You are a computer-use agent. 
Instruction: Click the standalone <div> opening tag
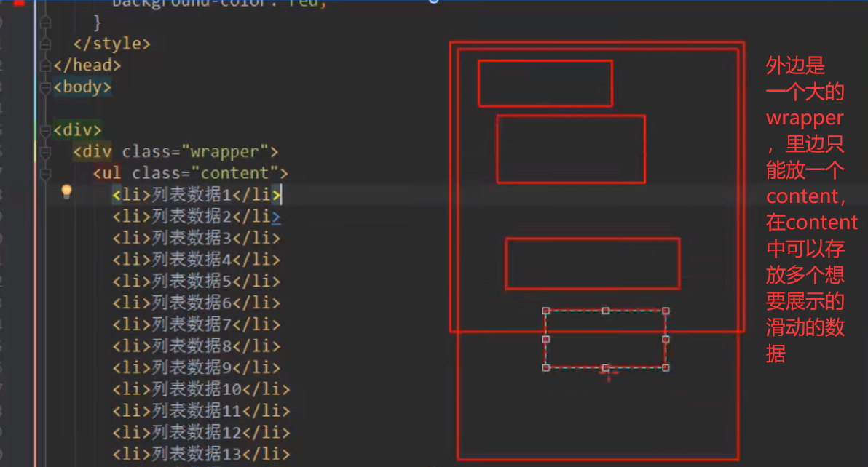coord(77,130)
